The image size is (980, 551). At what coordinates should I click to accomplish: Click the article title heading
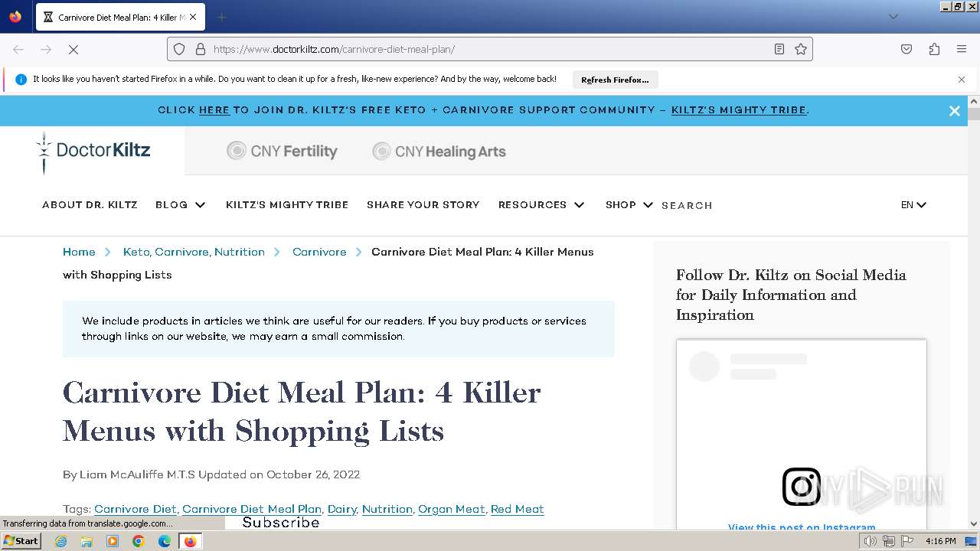(x=302, y=412)
